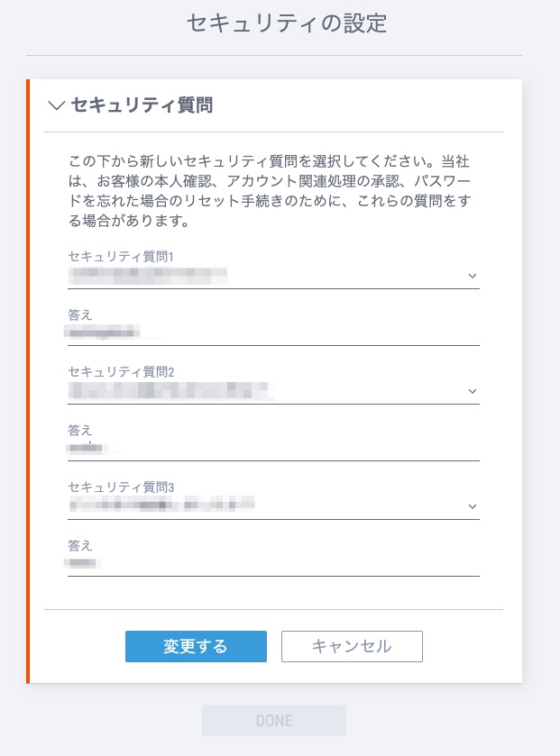
Task: Click the セキュリティ質問 section heading text
Action: point(142,105)
